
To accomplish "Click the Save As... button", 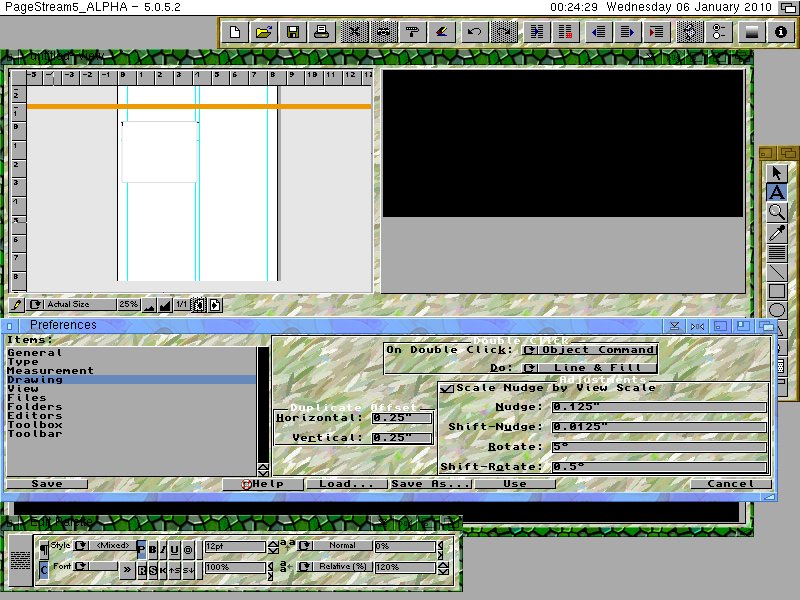I will (x=430, y=484).
